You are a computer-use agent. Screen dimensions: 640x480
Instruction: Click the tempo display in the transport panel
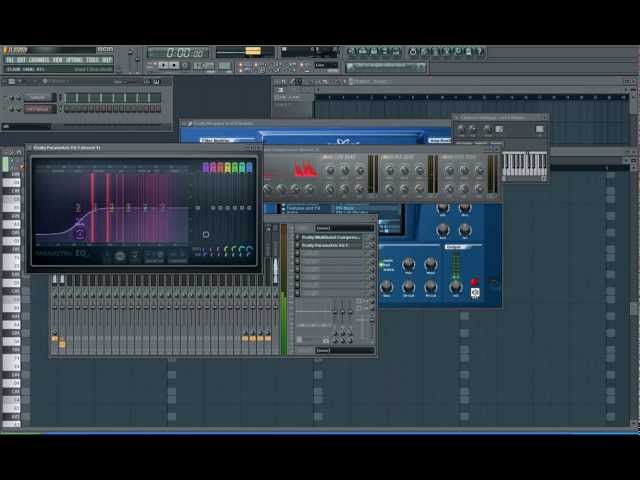(202, 65)
